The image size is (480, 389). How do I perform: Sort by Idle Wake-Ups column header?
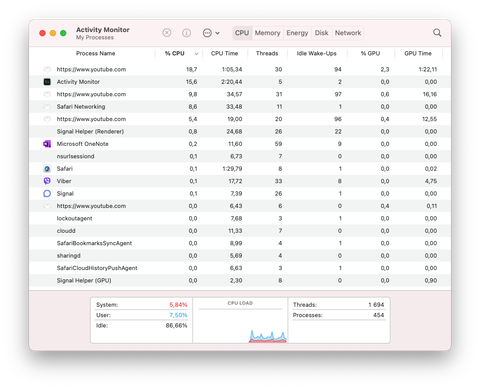pyautogui.click(x=316, y=53)
